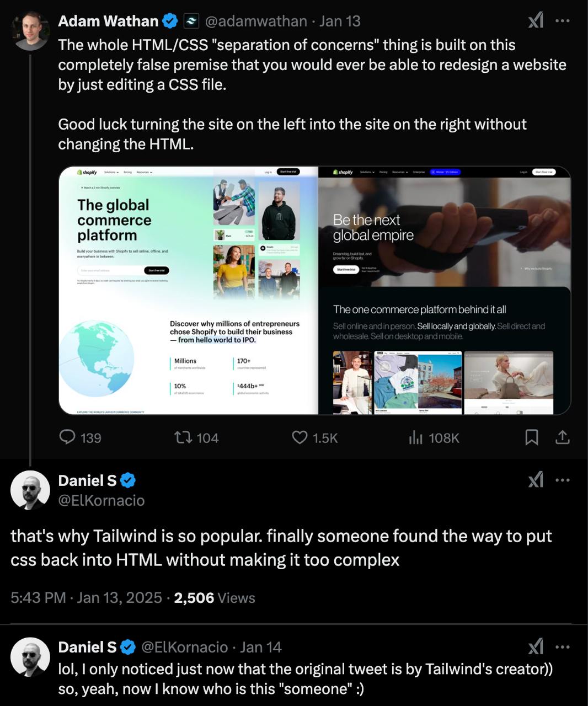View analytics for the 108K views tweet
Image resolution: width=588 pixels, height=706 pixels.
[415, 437]
